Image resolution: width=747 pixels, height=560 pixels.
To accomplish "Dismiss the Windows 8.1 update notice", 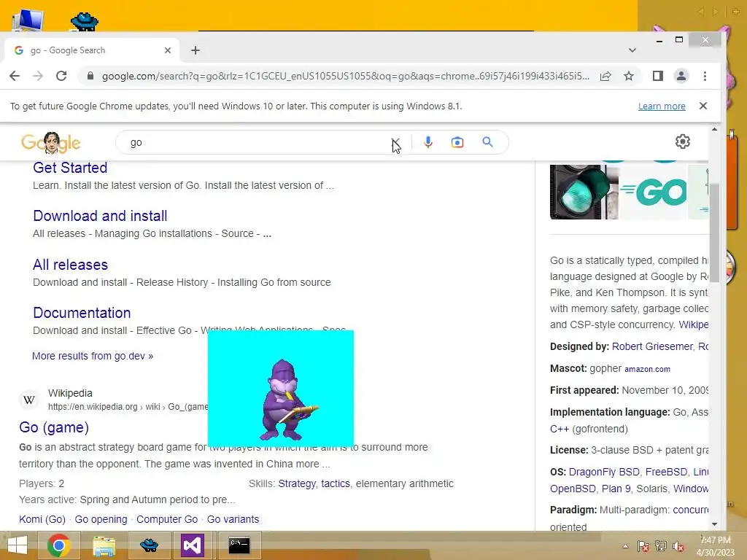I will [703, 106].
